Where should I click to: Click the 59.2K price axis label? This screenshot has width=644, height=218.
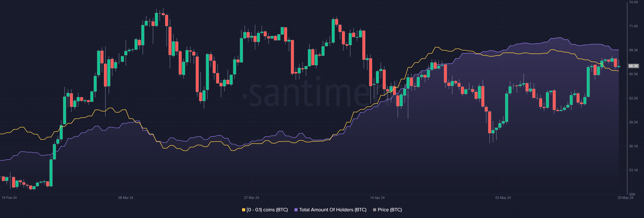point(633,122)
